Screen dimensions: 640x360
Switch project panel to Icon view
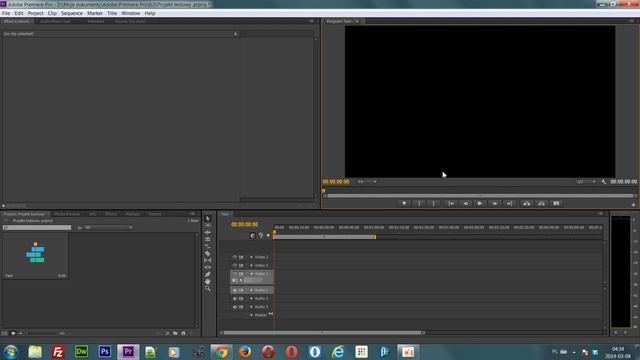(x=13, y=333)
